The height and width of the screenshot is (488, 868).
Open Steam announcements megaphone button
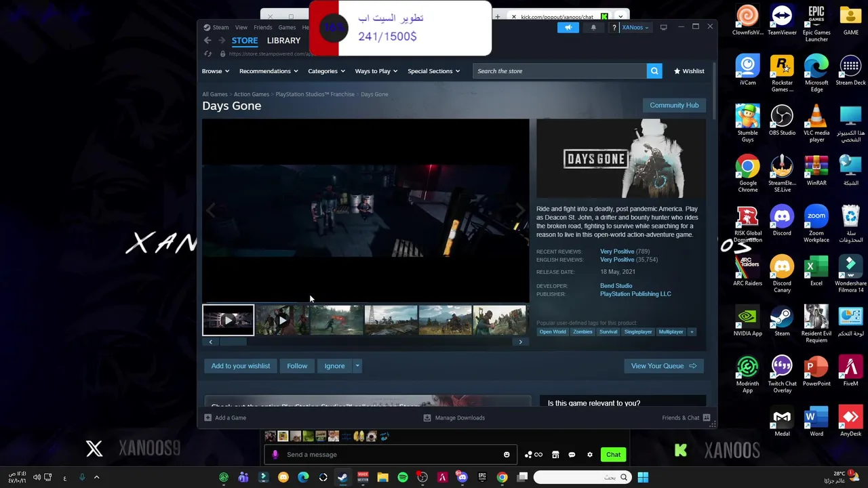pyautogui.click(x=568, y=27)
